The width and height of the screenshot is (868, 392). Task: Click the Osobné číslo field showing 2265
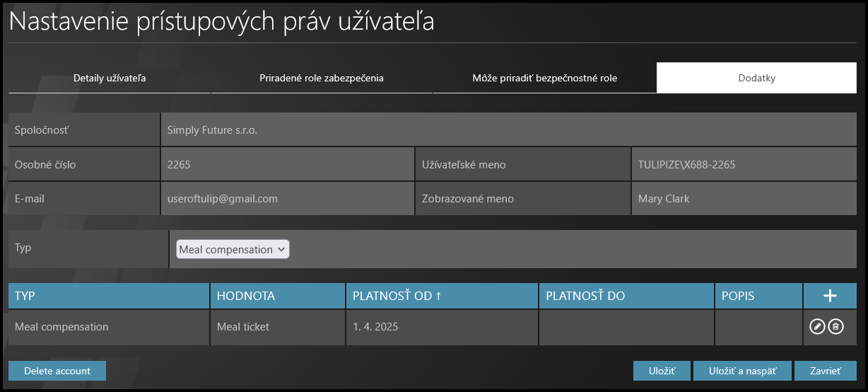click(287, 165)
